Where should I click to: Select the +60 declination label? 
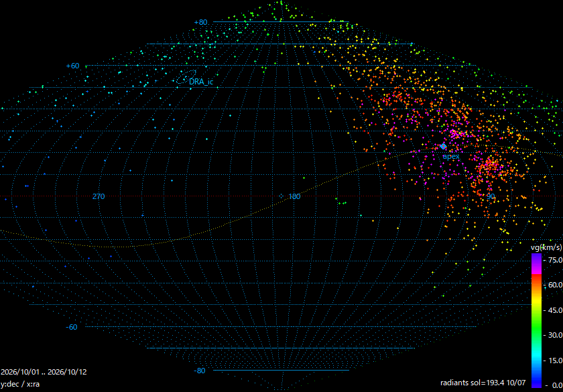(72, 66)
